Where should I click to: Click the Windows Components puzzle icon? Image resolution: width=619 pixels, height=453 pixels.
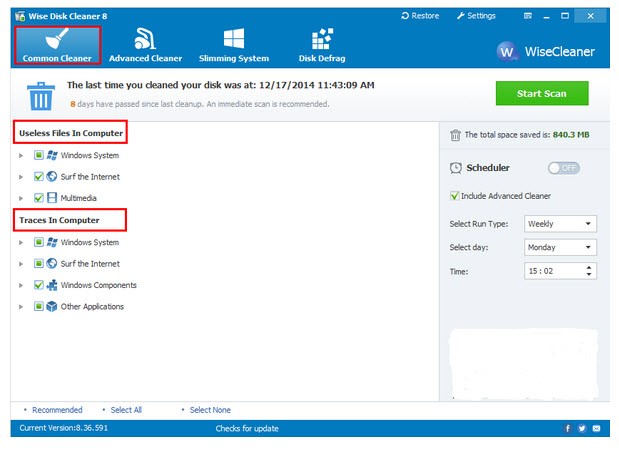(52, 285)
